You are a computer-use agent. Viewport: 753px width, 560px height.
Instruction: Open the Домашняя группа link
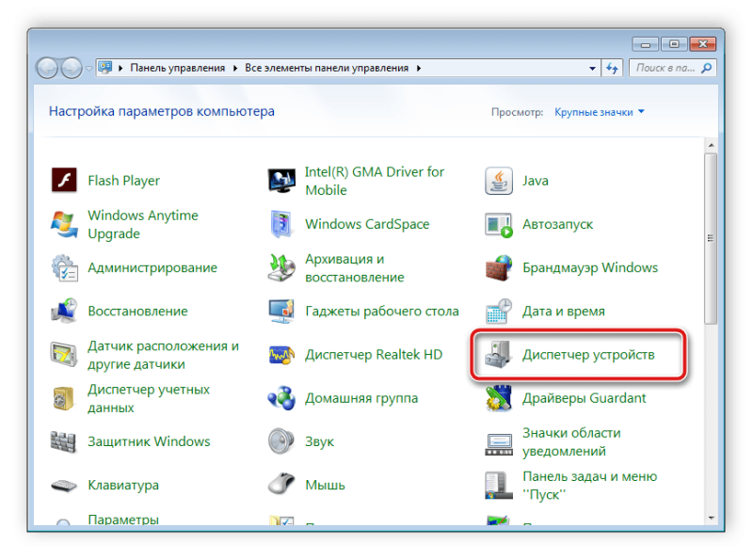[x=361, y=398]
